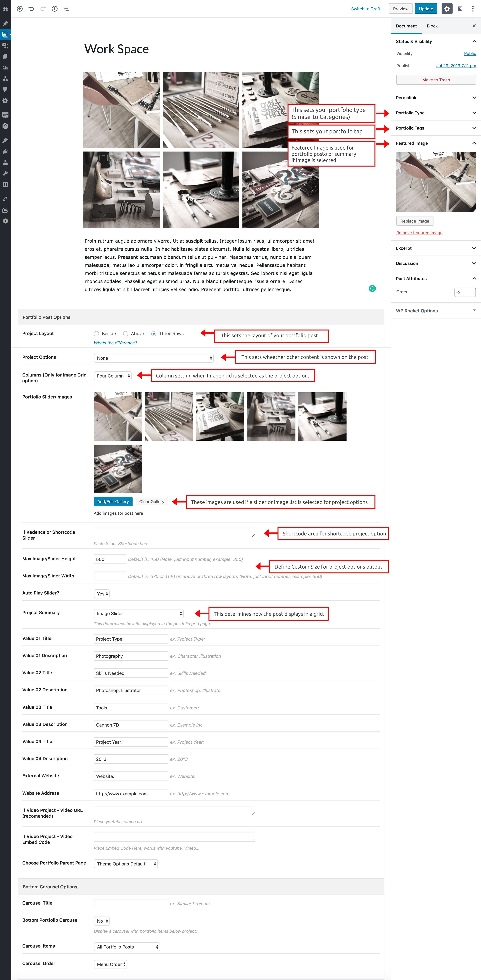
Task: Click the Order number input field
Action: (465, 292)
